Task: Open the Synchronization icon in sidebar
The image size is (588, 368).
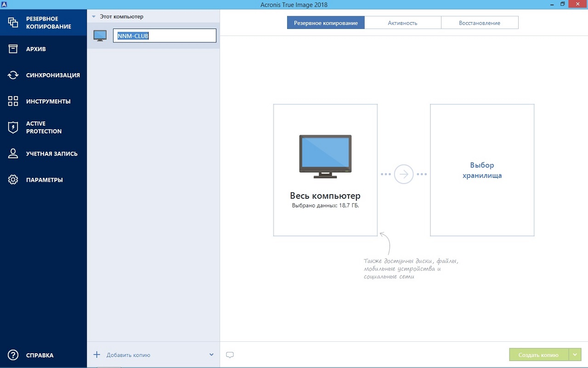Action: coord(13,75)
